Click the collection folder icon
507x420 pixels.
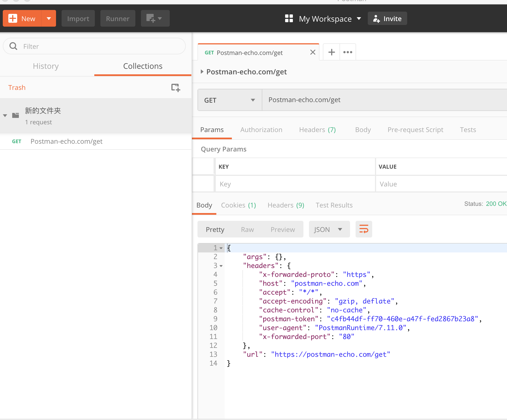pos(16,115)
